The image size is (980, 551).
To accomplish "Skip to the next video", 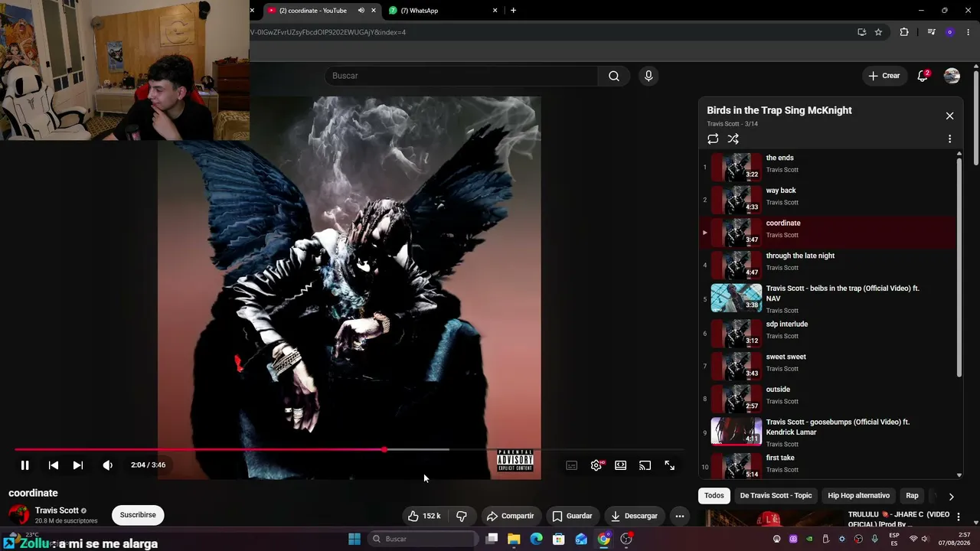I will pos(78,465).
